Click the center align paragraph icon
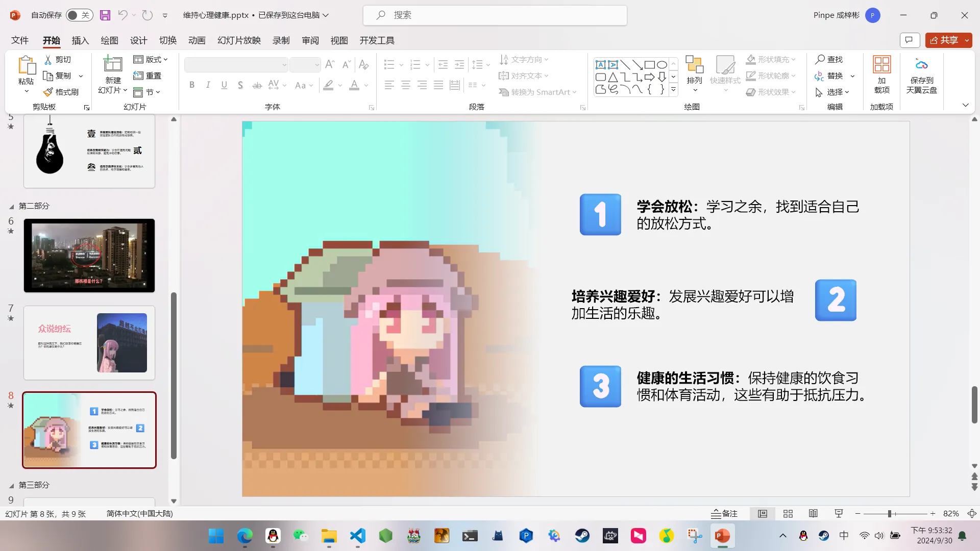The image size is (980, 551). click(x=406, y=85)
